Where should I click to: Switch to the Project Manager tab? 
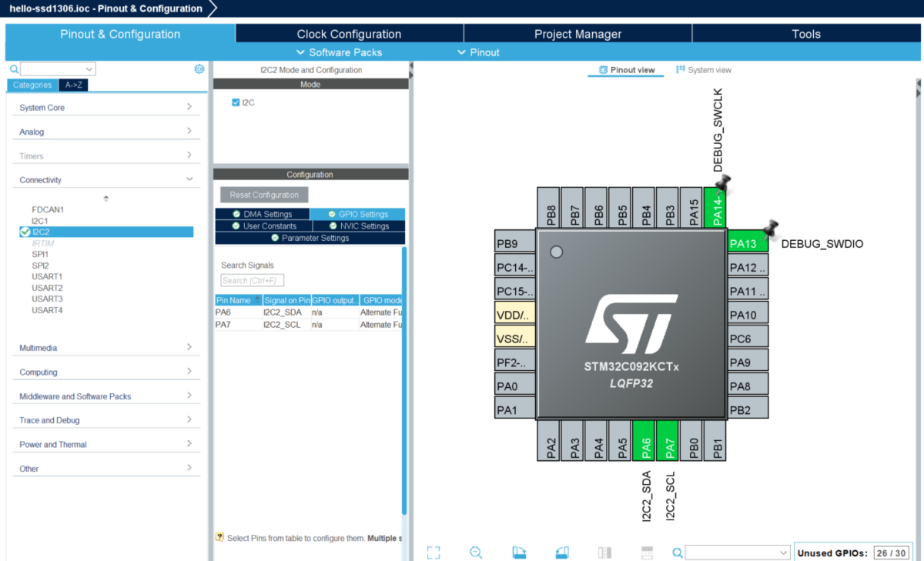[x=577, y=34]
